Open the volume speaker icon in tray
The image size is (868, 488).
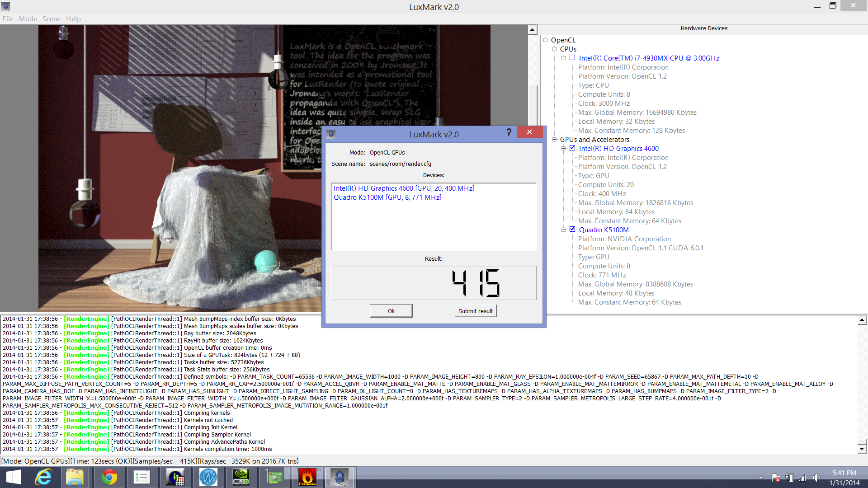tap(816, 478)
